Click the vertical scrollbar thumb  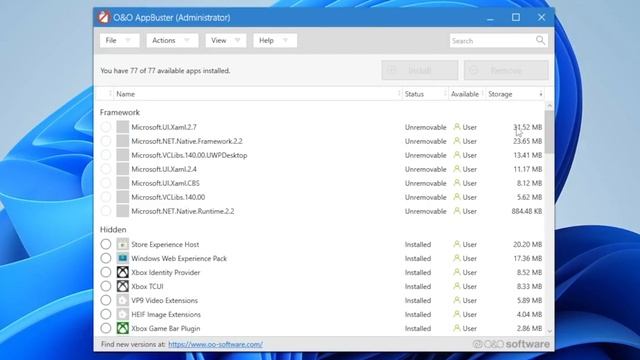[x=549, y=131]
